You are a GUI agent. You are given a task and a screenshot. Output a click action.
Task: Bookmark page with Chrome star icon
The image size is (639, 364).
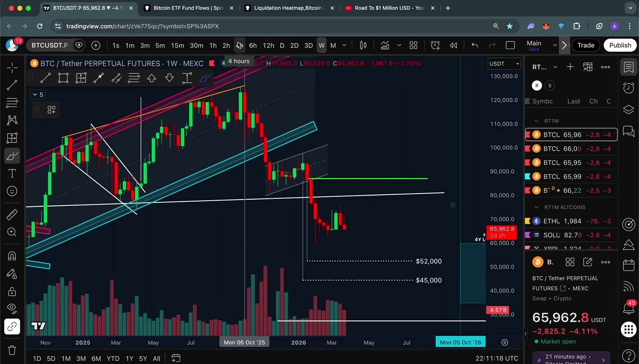[x=510, y=26]
